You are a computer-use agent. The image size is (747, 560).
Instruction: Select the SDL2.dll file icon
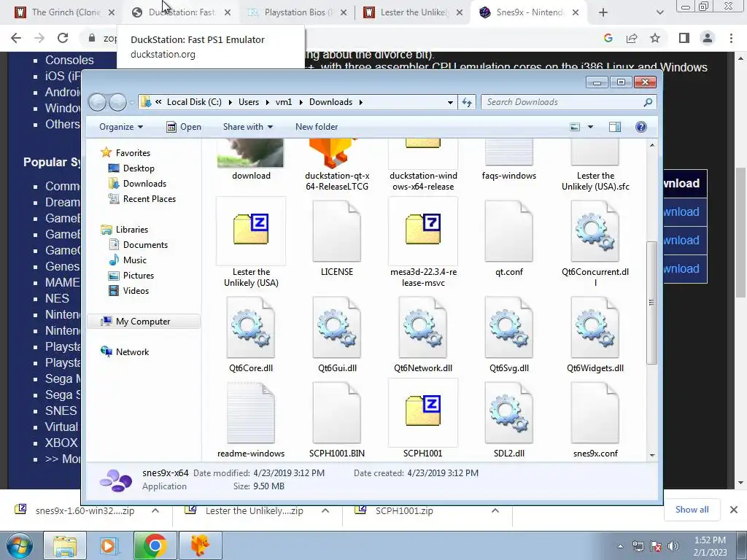coord(508,413)
